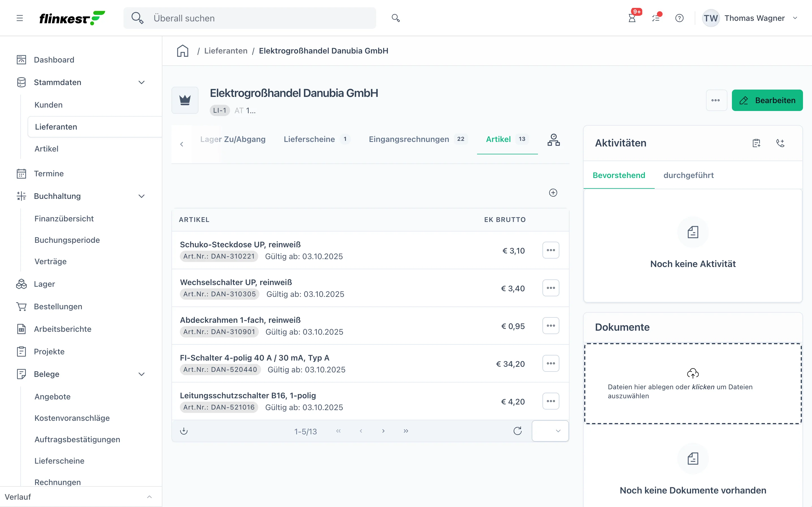This screenshot has height=507, width=812.
Task: Click the home breadcrumb icon
Action: click(x=182, y=51)
